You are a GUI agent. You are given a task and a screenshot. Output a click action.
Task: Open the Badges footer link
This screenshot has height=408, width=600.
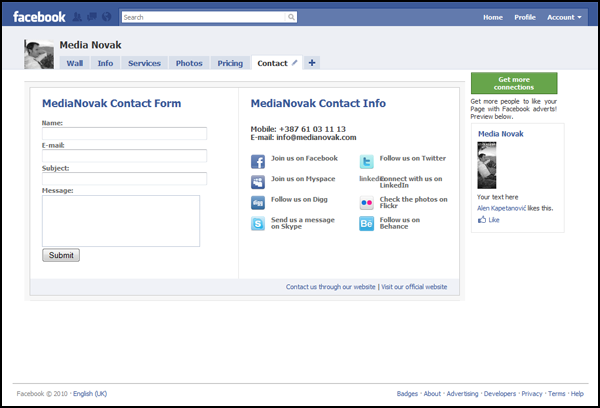coord(407,393)
